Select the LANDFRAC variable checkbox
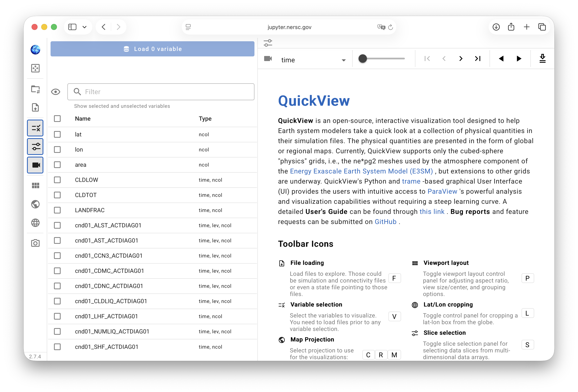578x392 pixels. [x=57, y=210]
